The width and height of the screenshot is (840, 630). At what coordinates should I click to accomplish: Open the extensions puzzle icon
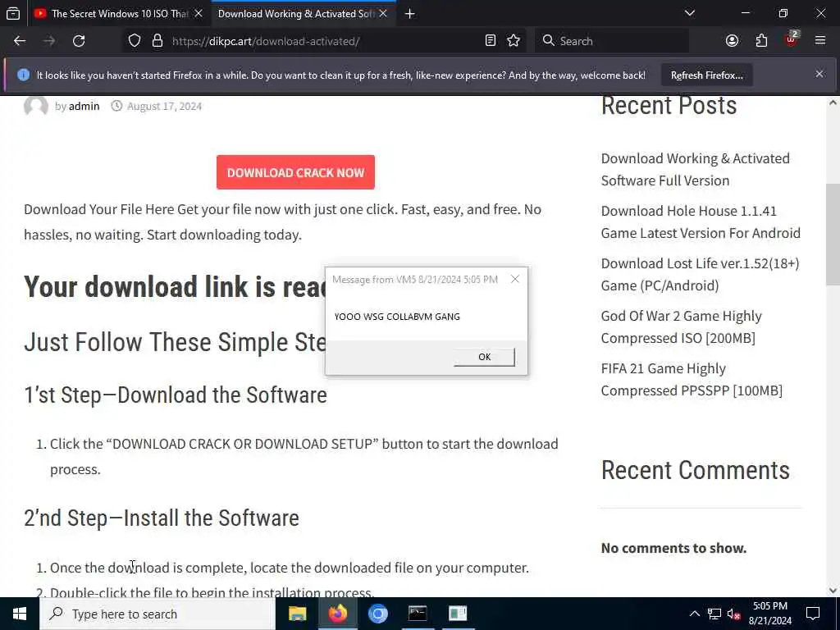pyautogui.click(x=761, y=41)
